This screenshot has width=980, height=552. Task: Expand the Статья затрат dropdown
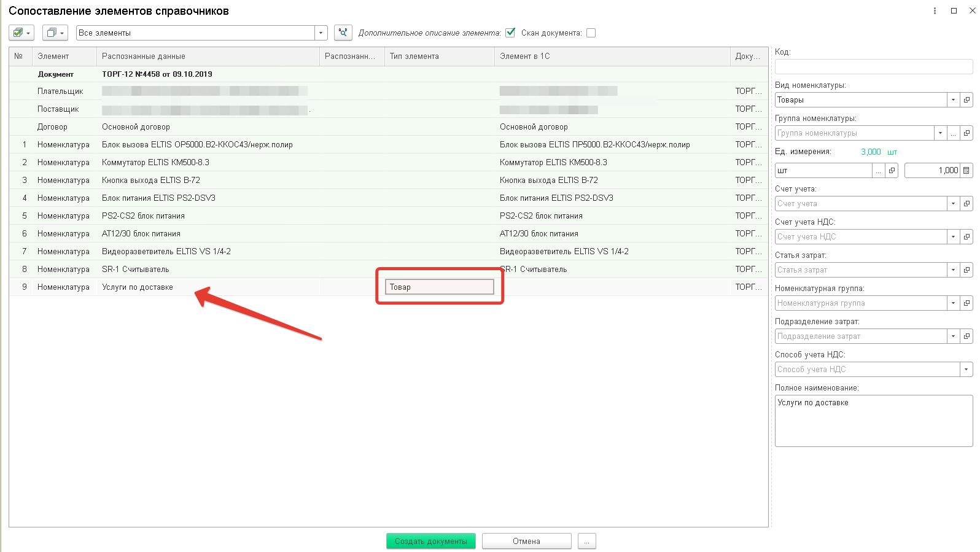pyautogui.click(x=953, y=270)
